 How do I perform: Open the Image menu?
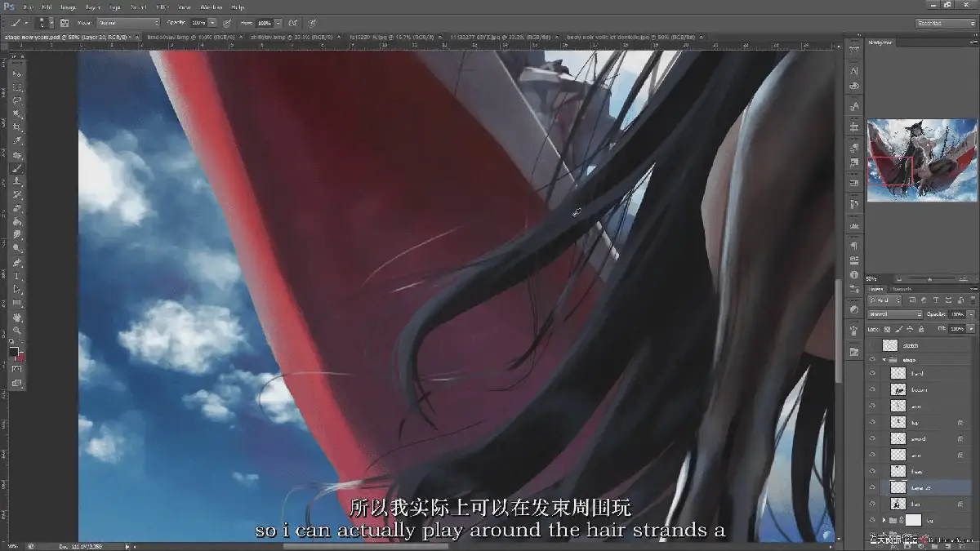(x=68, y=7)
